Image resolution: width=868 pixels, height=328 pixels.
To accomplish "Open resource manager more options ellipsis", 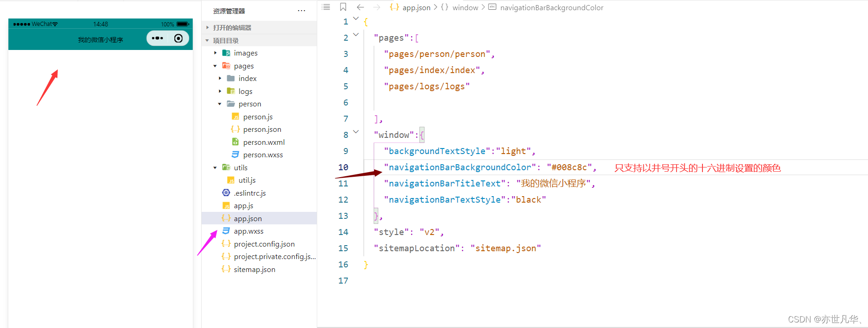I will pyautogui.click(x=302, y=11).
